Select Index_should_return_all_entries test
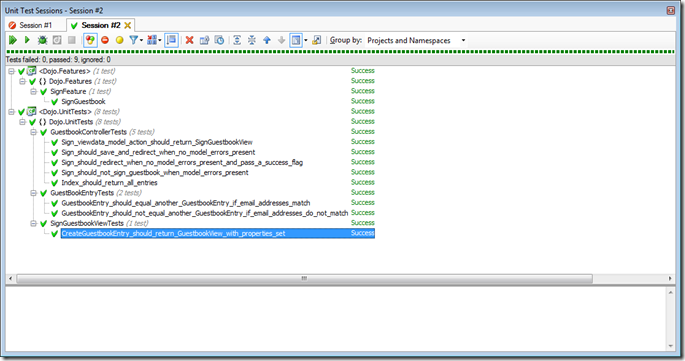Viewport: 685px width, 361px height. 109,183
